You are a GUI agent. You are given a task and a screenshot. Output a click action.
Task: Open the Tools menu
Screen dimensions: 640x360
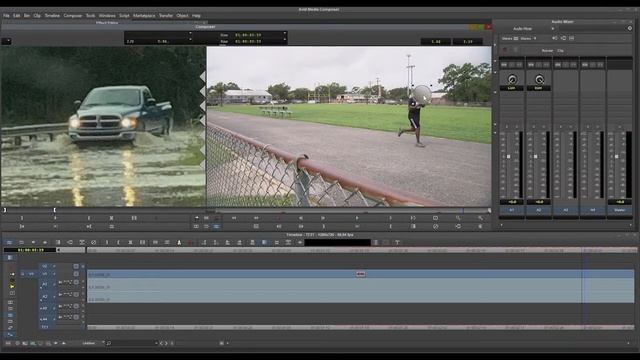click(x=90, y=16)
